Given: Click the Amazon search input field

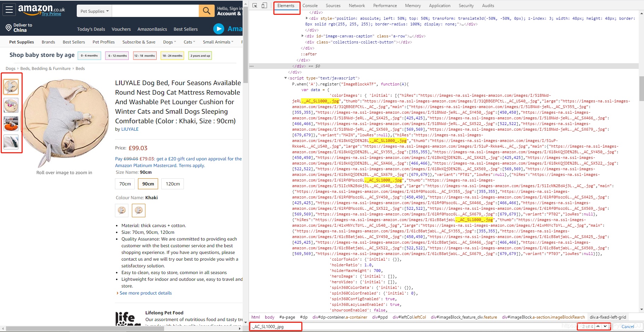Looking at the screenshot, I should pyautogui.click(x=155, y=11).
